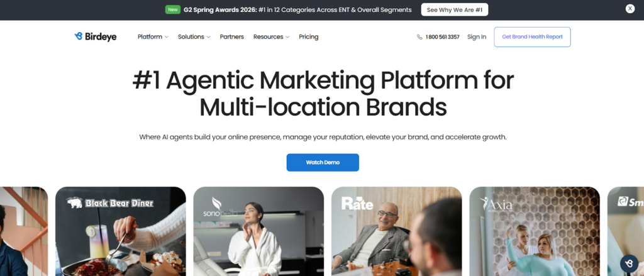Click the Sono Bello logo on card
The image size is (644, 276).
pyautogui.click(x=221, y=207)
